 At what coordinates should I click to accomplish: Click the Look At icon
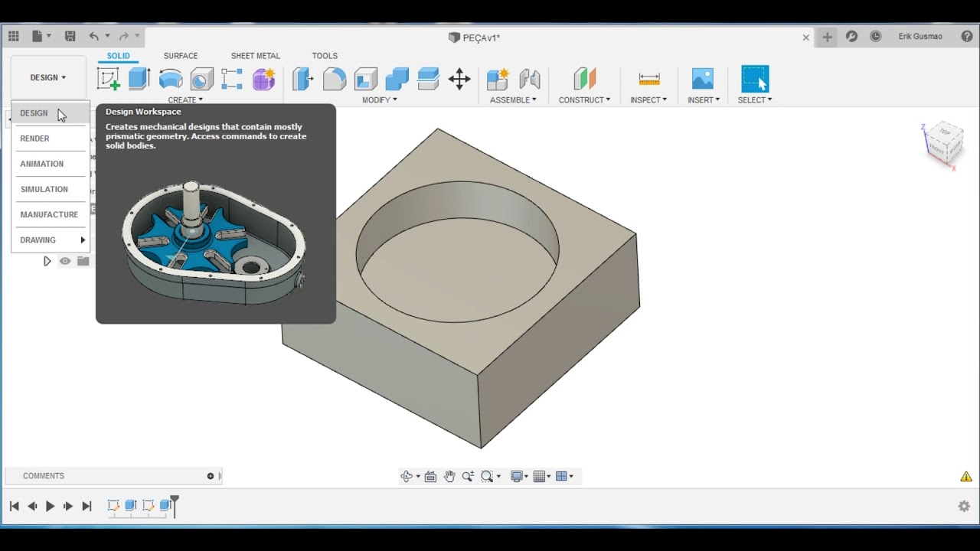430,476
